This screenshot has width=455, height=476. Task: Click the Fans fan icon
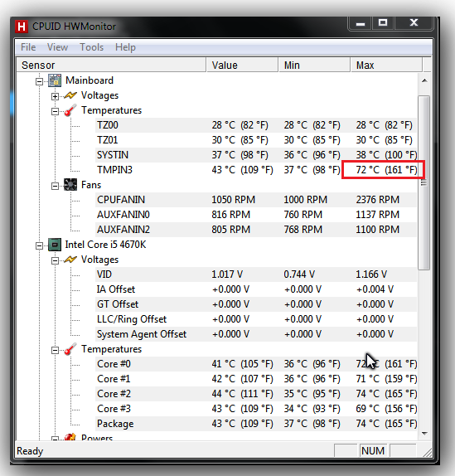point(70,185)
